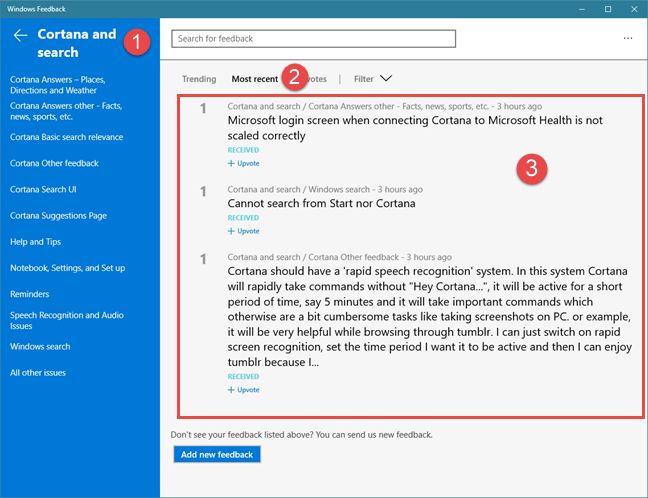Image resolution: width=648 pixels, height=498 pixels.
Task: Maximize the Windows Feedback window
Action: tap(608, 9)
